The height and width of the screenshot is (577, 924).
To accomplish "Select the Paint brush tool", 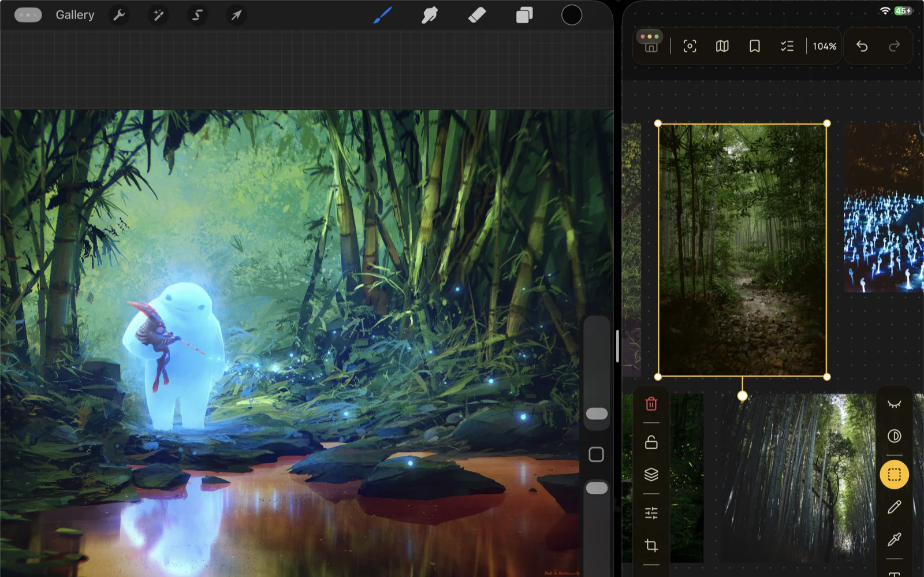I will [x=382, y=15].
